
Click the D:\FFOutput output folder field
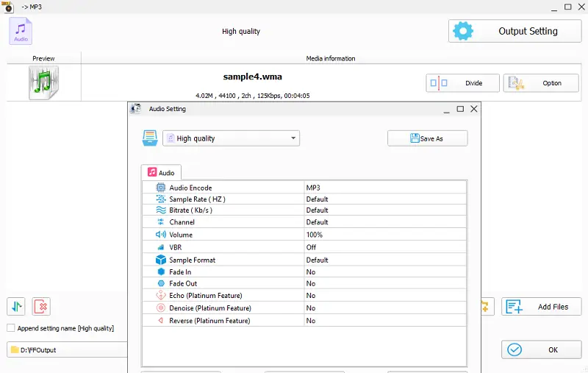68,349
